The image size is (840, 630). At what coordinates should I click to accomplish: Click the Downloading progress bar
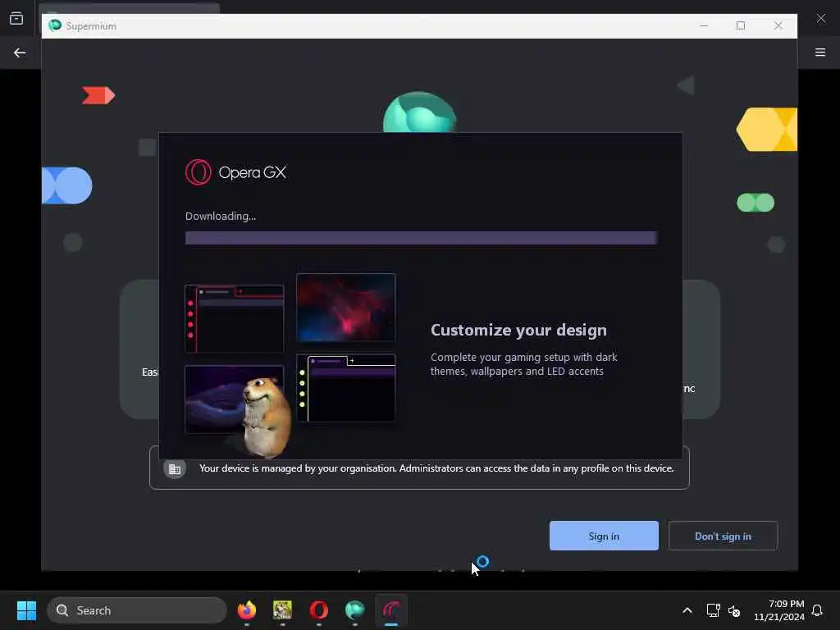click(x=421, y=238)
